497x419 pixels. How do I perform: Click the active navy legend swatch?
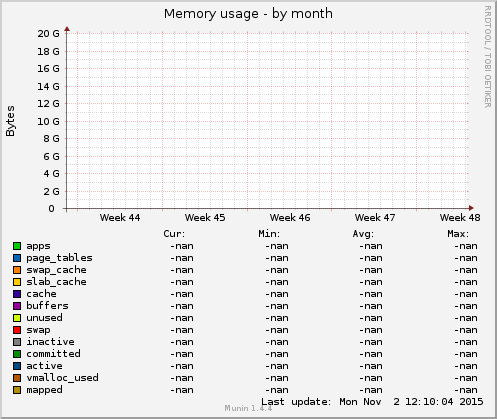pos(17,366)
